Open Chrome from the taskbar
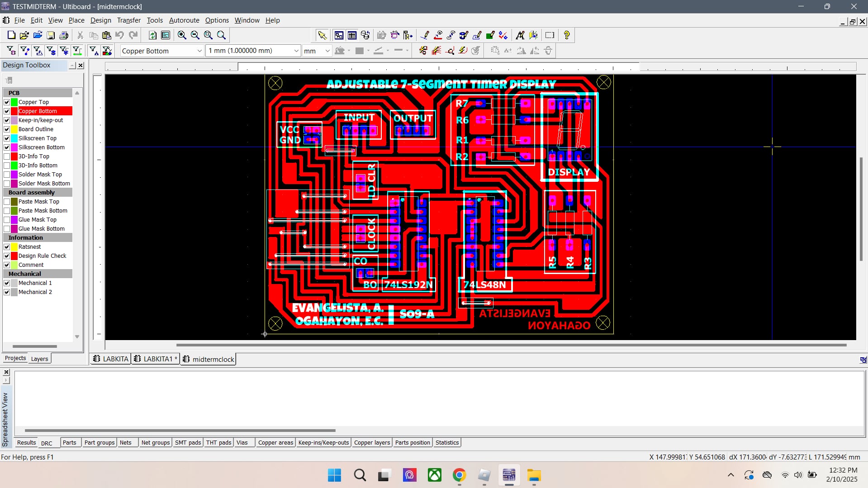The height and width of the screenshot is (488, 868). tap(459, 475)
